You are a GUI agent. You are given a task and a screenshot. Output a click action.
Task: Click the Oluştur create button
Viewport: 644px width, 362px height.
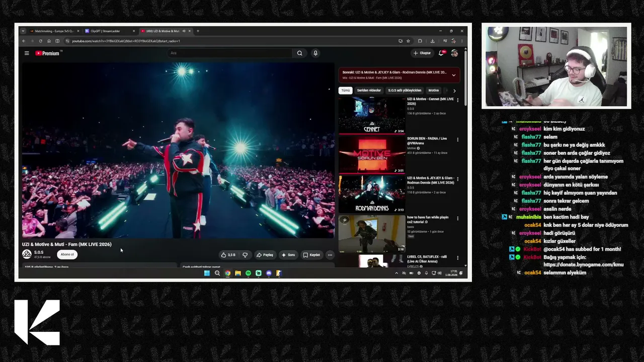pyautogui.click(x=422, y=53)
